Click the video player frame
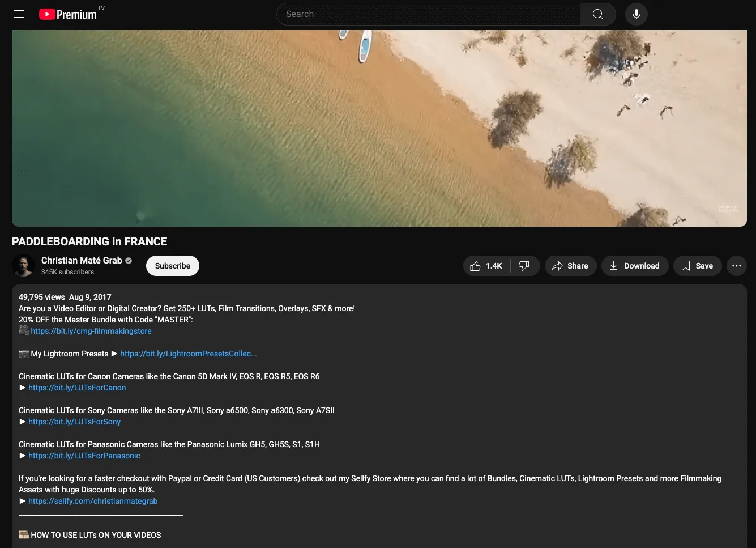 coord(379,128)
